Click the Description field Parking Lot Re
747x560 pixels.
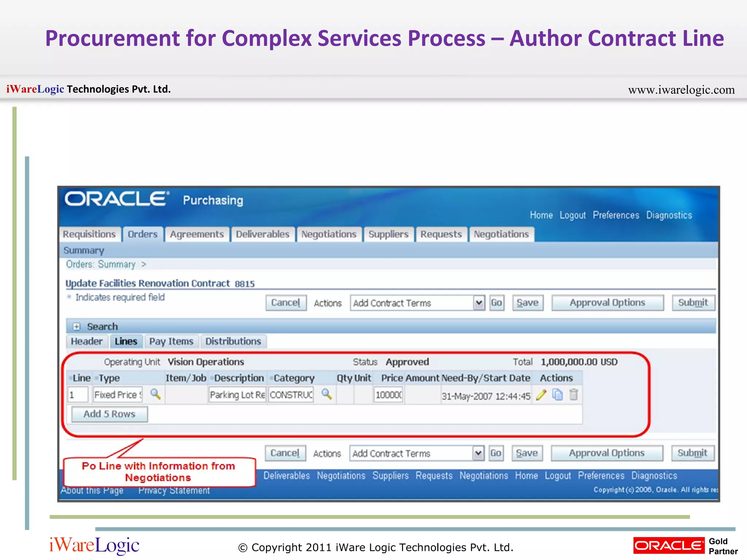tap(237, 395)
